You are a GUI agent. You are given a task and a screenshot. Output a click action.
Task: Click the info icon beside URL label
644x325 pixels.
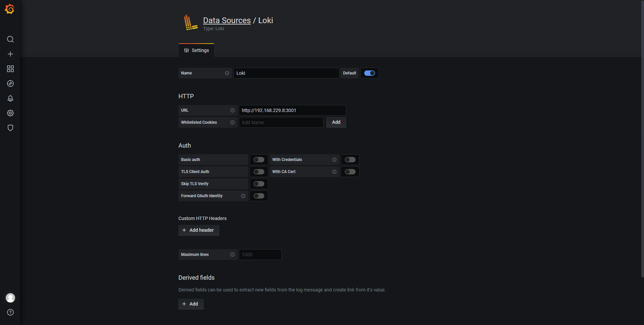tap(232, 110)
